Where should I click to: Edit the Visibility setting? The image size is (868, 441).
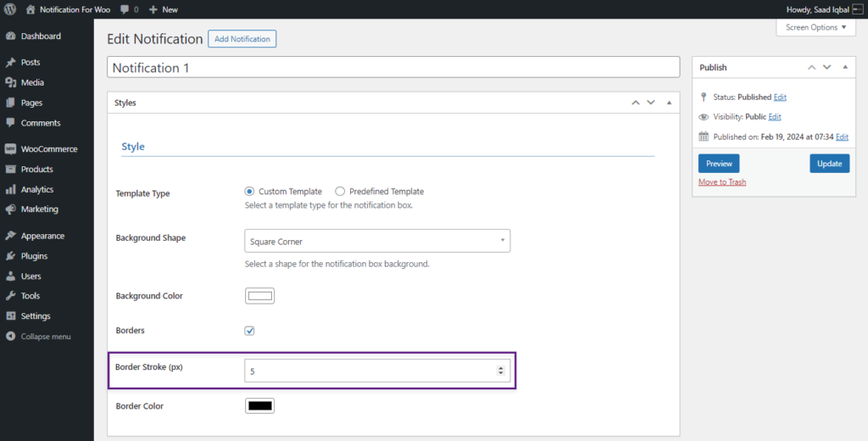click(x=775, y=117)
